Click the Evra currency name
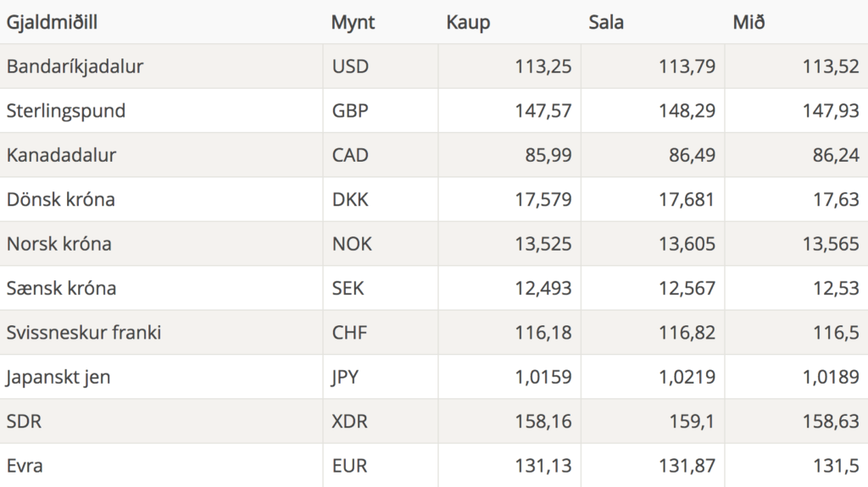The image size is (868, 487). point(25,466)
